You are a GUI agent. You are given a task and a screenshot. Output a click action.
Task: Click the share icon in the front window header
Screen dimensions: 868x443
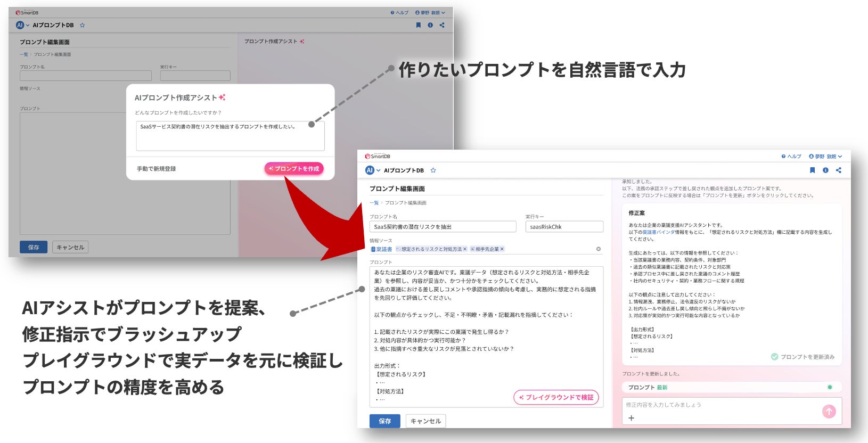(839, 170)
